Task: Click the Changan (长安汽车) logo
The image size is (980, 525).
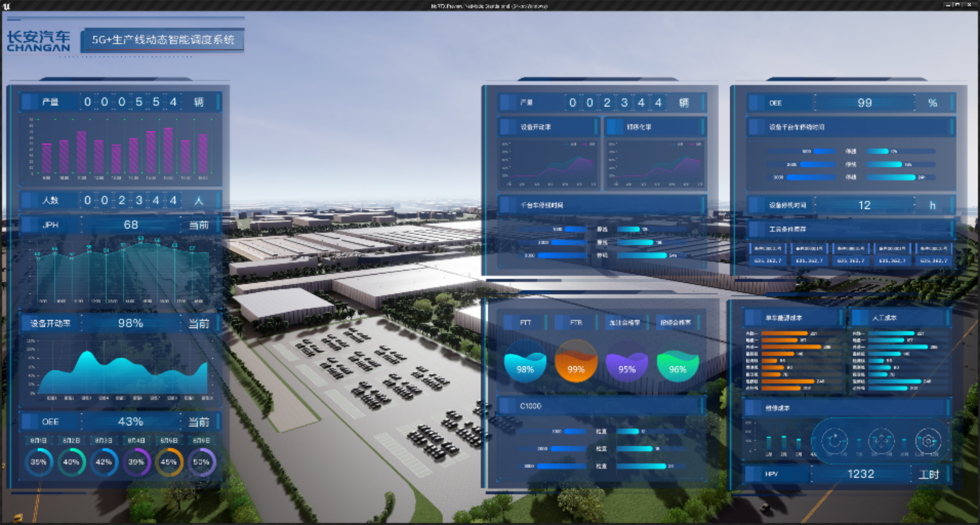Action: [39, 41]
